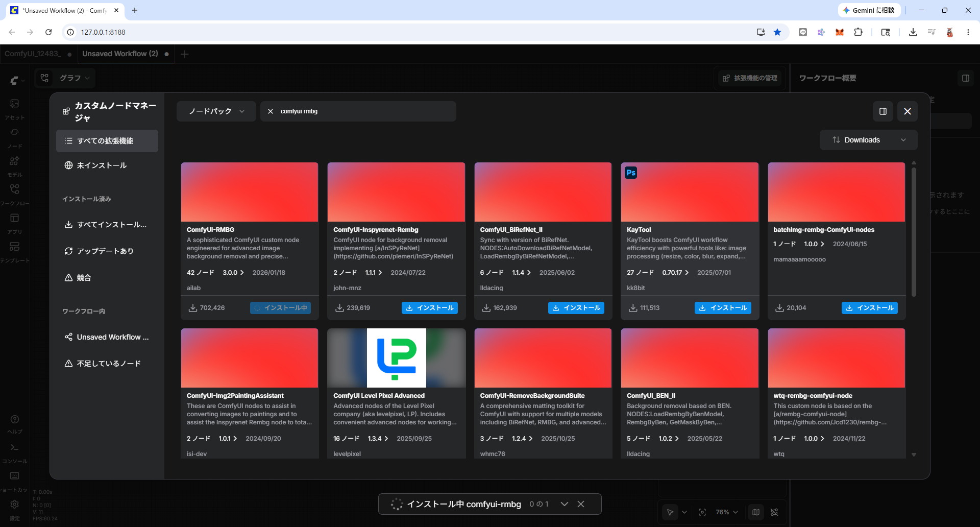Click the browser address bar URL
This screenshot has width=980, height=527.
point(103,32)
